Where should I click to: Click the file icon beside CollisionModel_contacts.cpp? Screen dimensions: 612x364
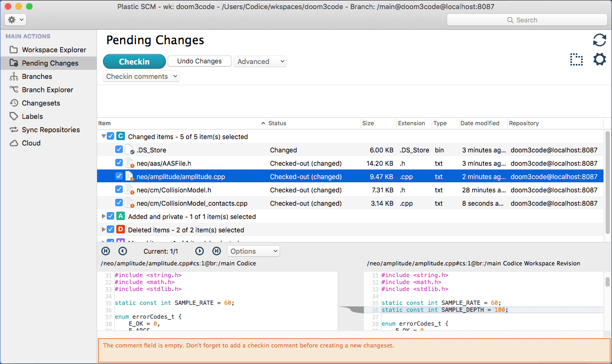coord(130,203)
